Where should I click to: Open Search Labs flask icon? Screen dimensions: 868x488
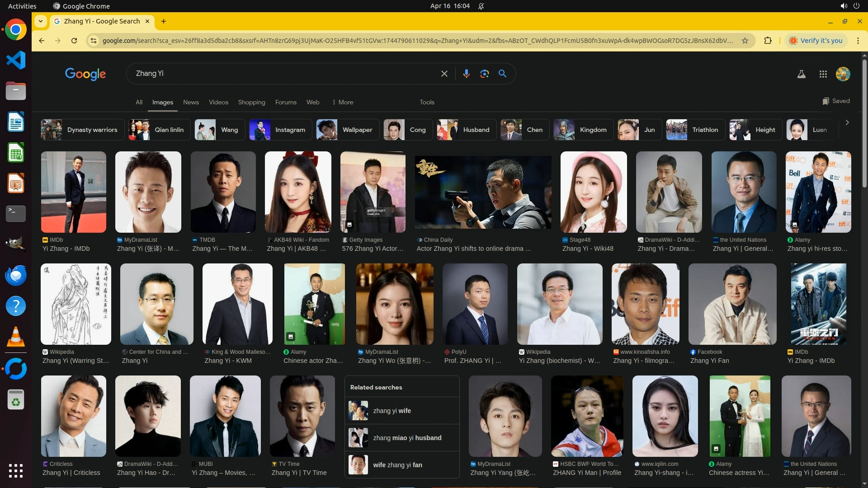[x=801, y=74]
